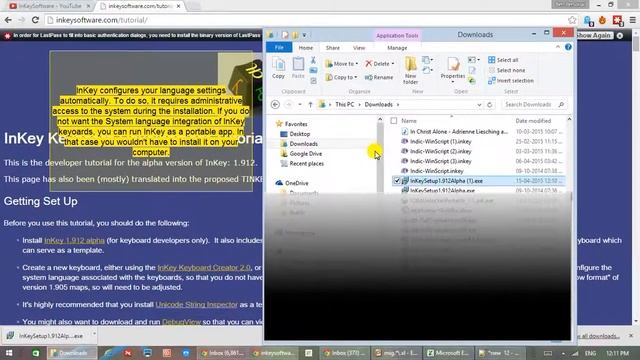Collapse ribbon with minimize chevron
Viewport: 640px width, 360px height.
[x=558, y=47]
